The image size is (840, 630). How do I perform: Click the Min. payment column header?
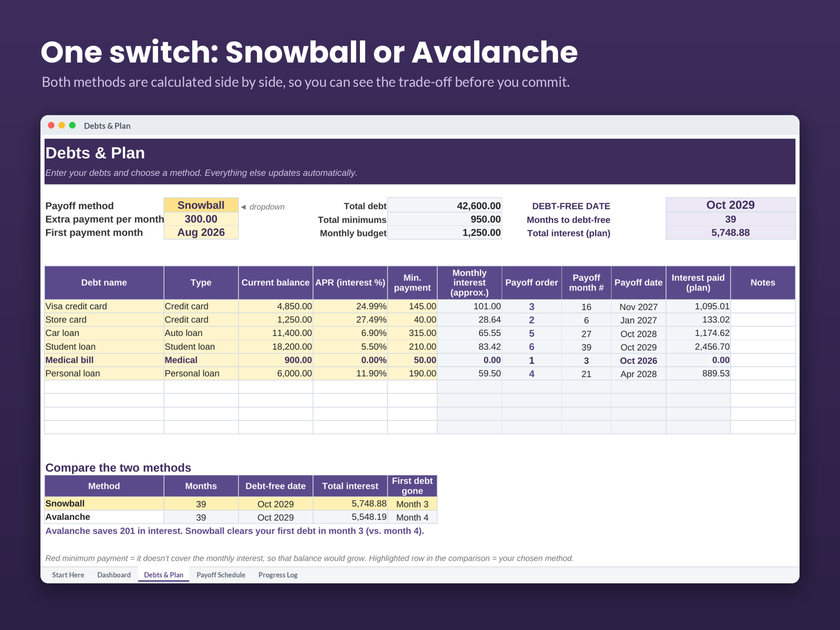coord(412,283)
